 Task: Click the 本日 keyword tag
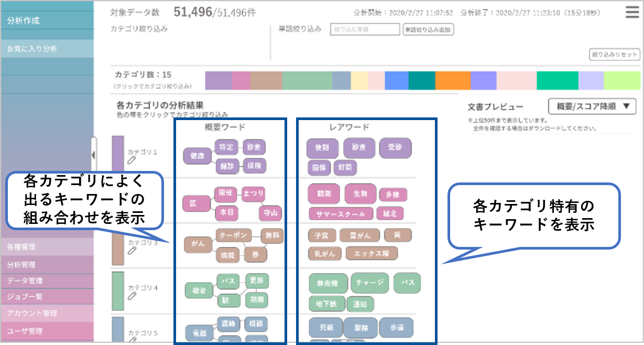pyautogui.click(x=226, y=213)
